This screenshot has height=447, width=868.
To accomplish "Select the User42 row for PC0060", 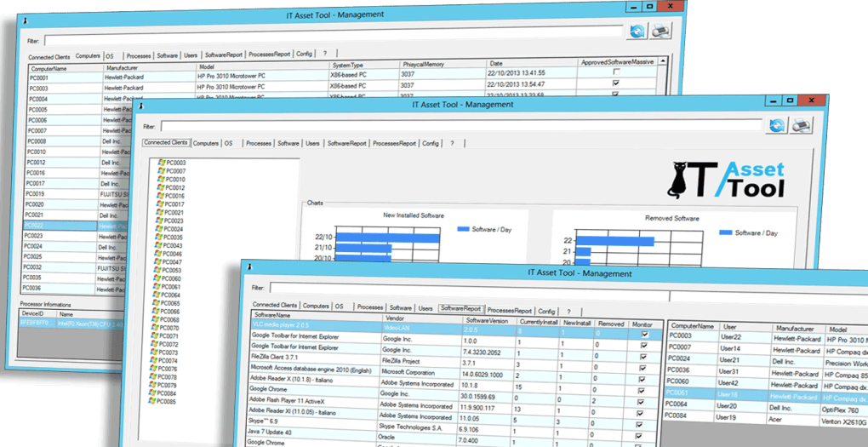I will click(x=733, y=382).
